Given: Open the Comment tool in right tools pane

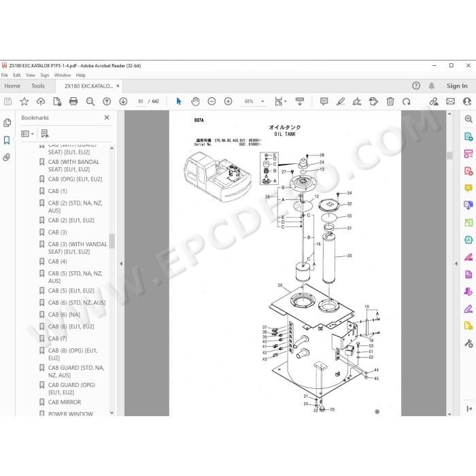Looking at the screenshot, I should [469, 188].
